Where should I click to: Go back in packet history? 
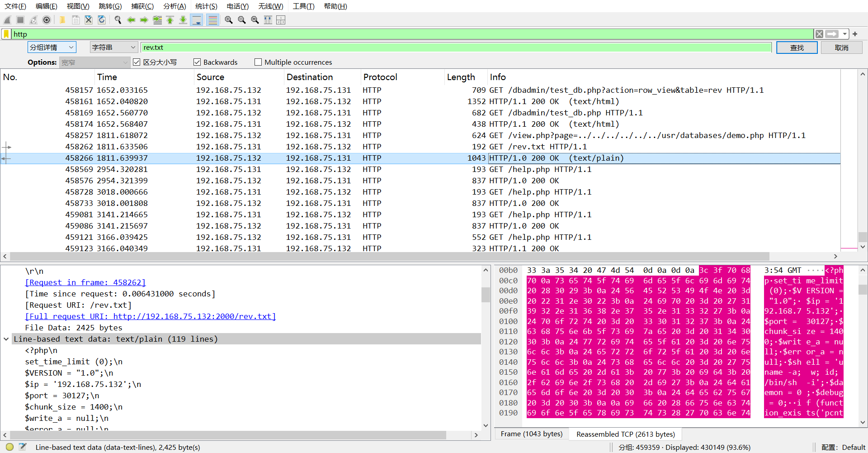[131, 20]
